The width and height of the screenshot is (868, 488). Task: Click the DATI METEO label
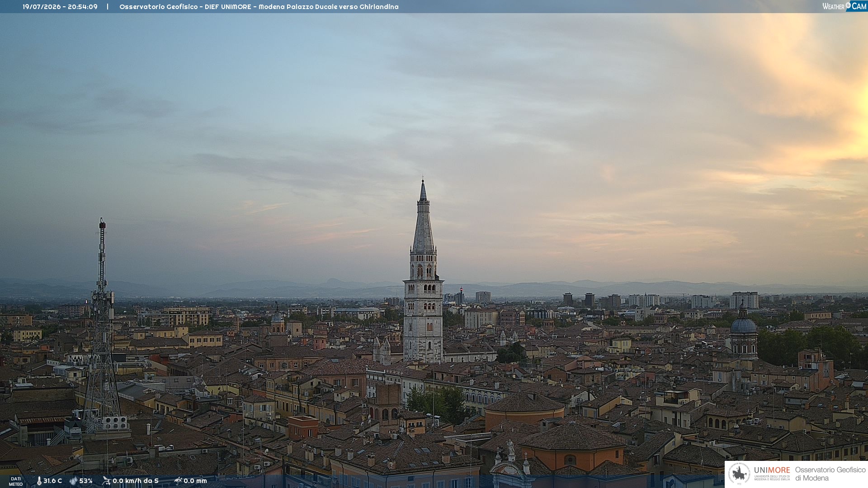point(16,481)
